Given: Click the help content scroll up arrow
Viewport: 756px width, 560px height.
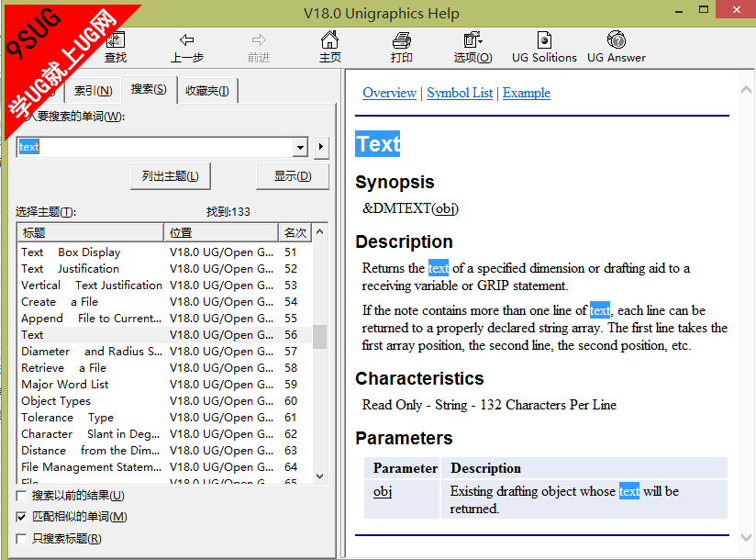Looking at the screenshot, I should pos(746,89).
